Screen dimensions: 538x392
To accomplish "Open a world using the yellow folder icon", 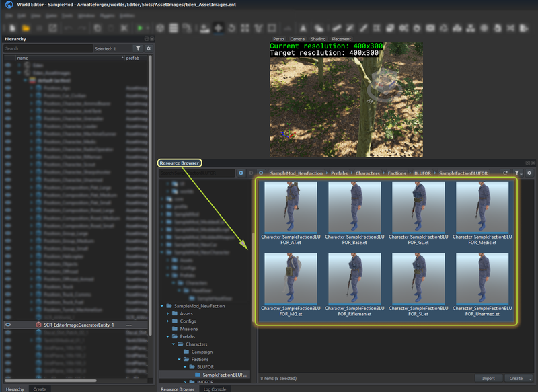I will [26, 28].
